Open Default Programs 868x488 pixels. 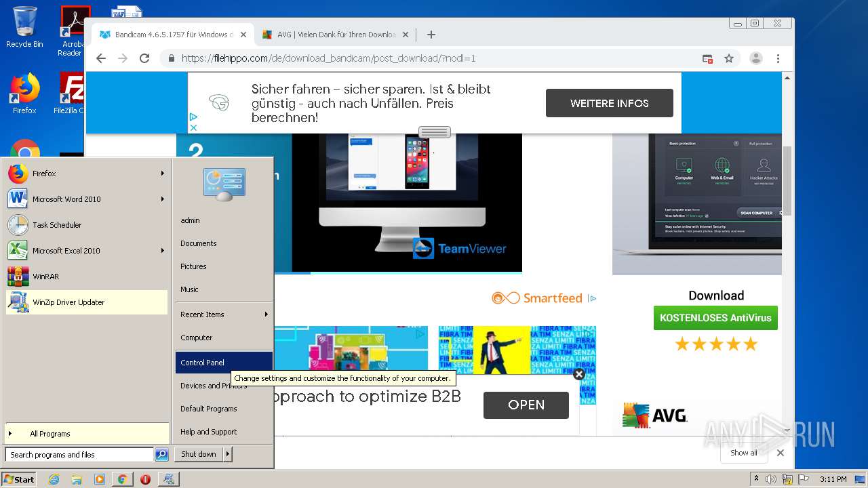pyautogui.click(x=224, y=409)
